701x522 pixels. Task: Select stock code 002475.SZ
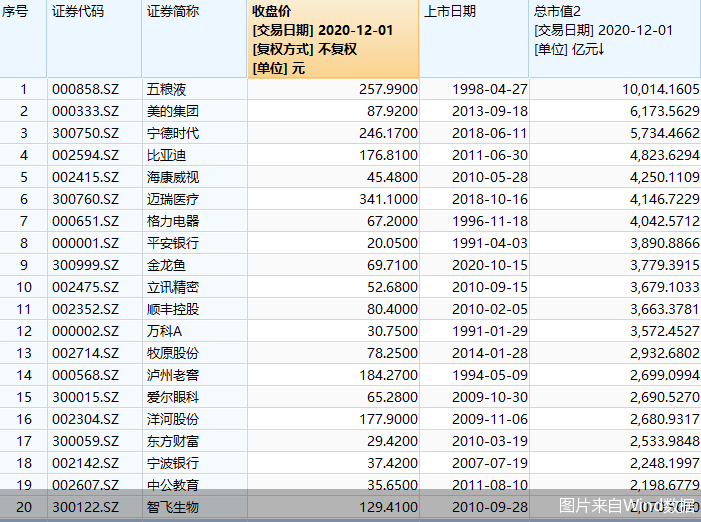coord(85,287)
